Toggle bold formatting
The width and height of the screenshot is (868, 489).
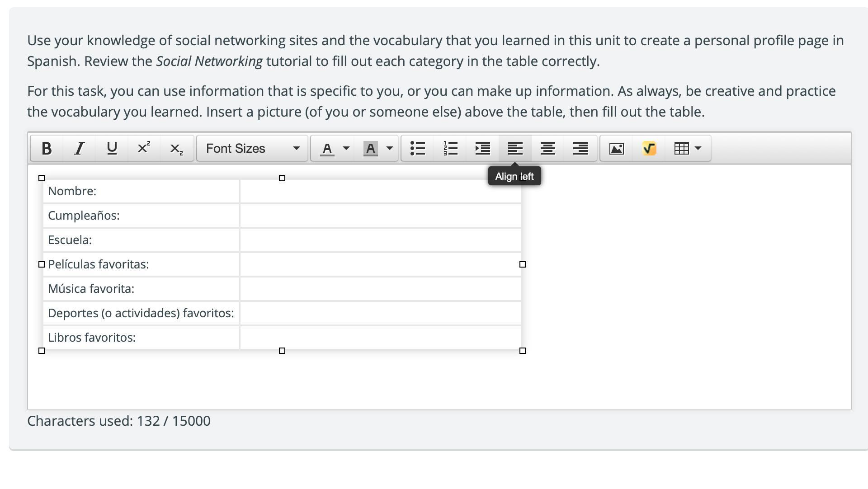[47, 149]
